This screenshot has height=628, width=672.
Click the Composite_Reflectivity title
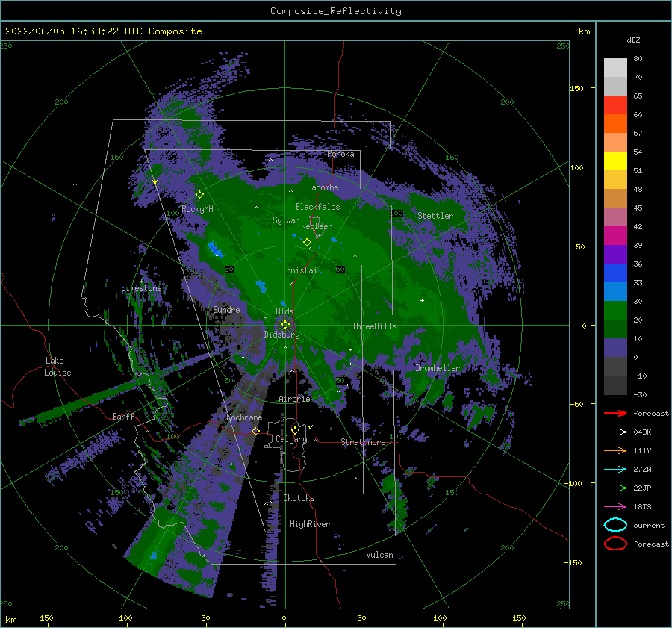(x=336, y=11)
